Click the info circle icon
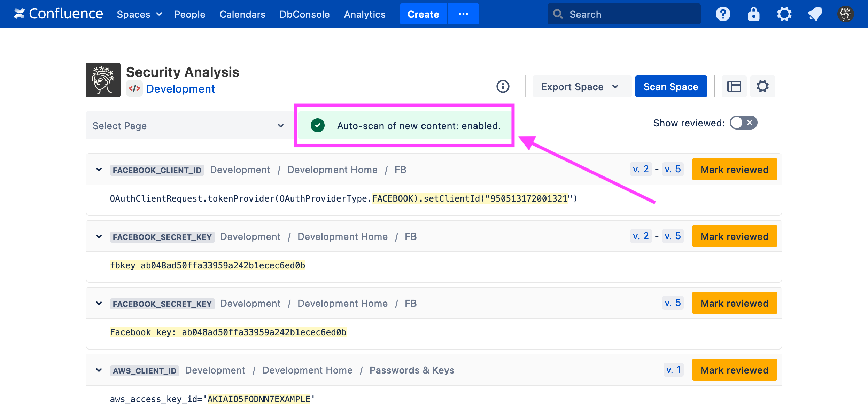Image resolution: width=868 pixels, height=408 pixels. 503,86
